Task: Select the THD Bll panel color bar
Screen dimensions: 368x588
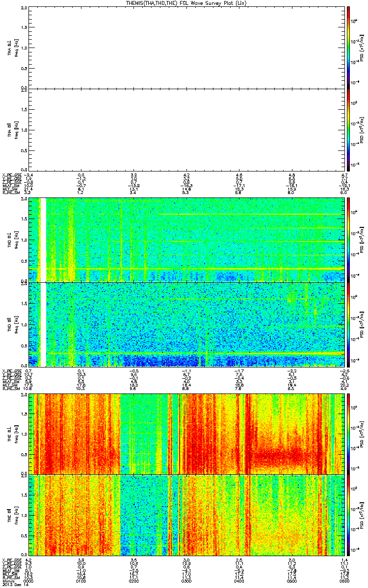Action: tap(348, 324)
